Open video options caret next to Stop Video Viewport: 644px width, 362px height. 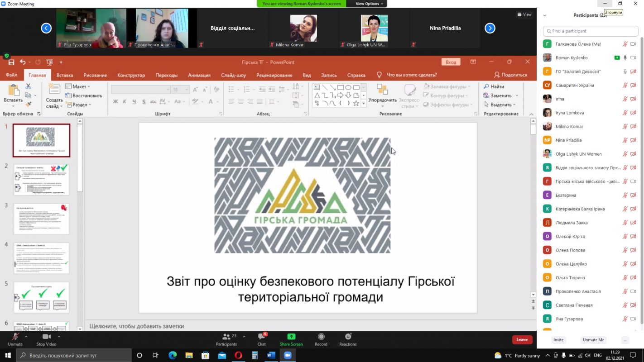pyautogui.click(x=59, y=337)
